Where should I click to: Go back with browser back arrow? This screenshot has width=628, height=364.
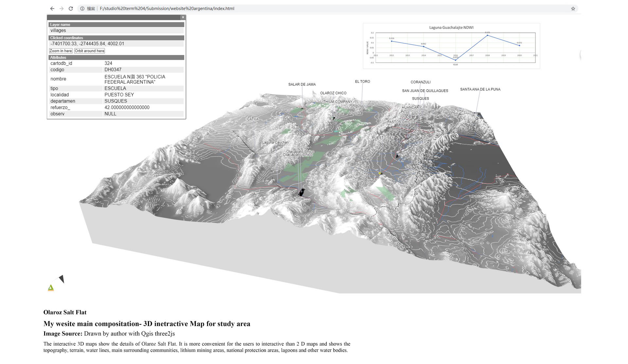click(52, 9)
